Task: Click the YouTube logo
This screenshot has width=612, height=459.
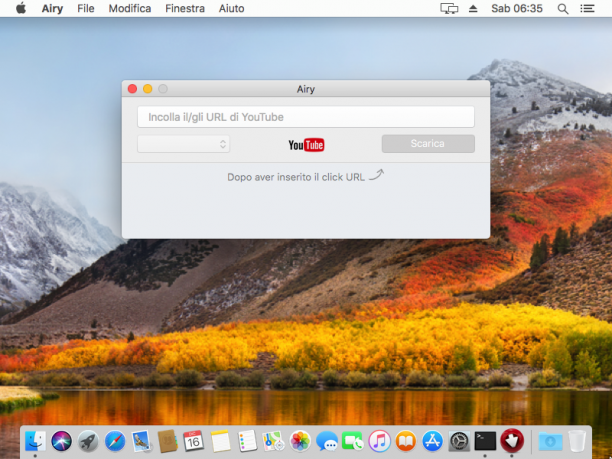Action: [306, 145]
